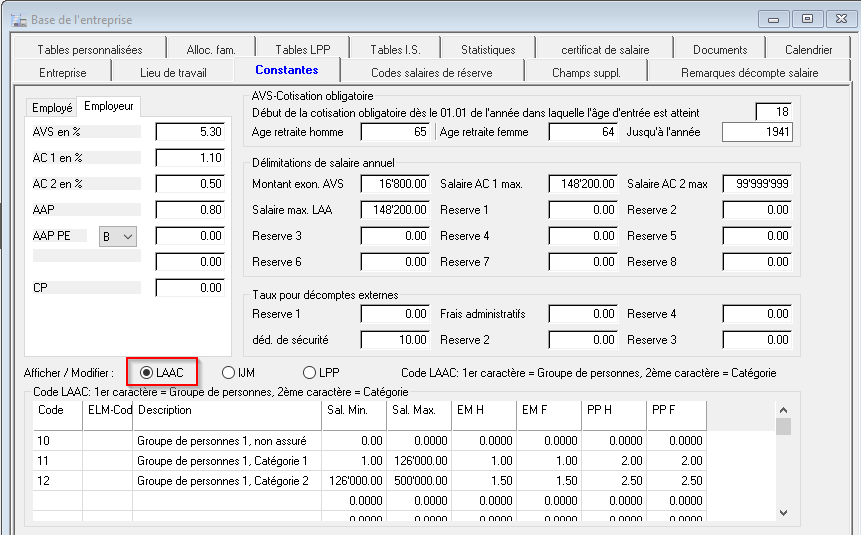Click the AAP value field
The width and height of the screenshot is (861, 535).
[x=190, y=210]
